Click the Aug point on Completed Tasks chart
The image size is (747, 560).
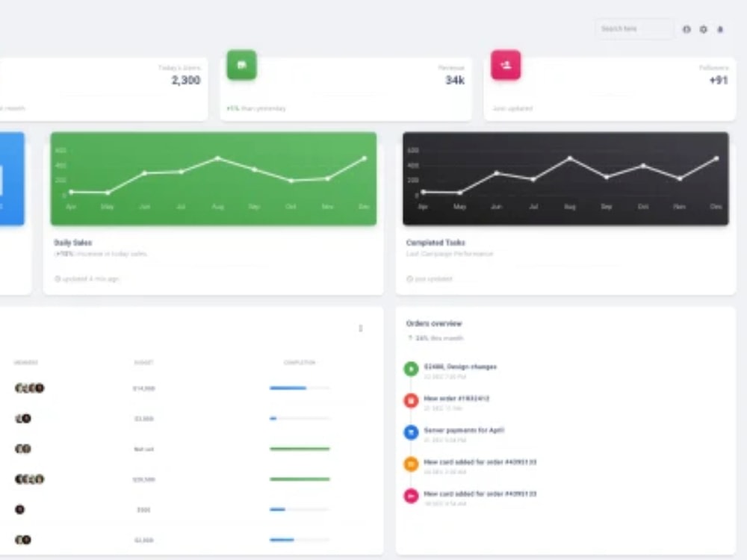pyautogui.click(x=570, y=158)
